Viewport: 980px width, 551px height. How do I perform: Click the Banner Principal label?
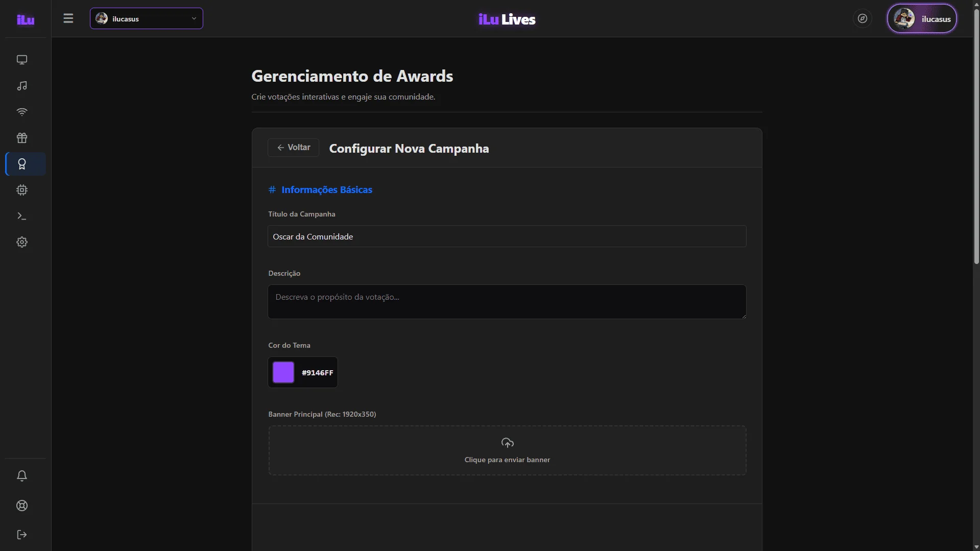pyautogui.click(x=322, y=414)
